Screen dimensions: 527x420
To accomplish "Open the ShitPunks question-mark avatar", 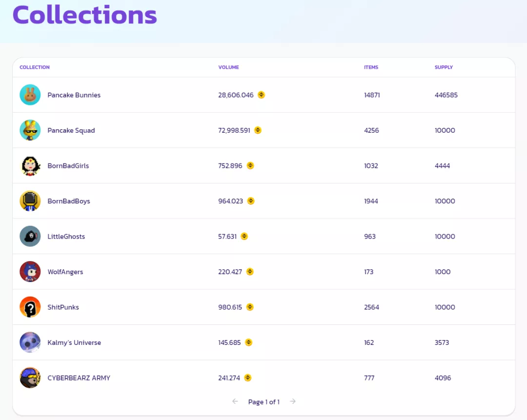I will pos(30,307).
